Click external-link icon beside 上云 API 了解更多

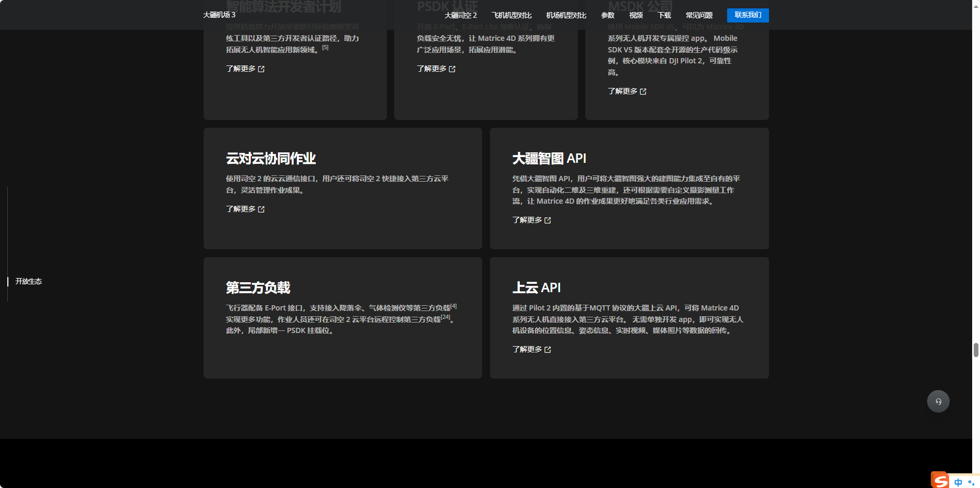548,349
